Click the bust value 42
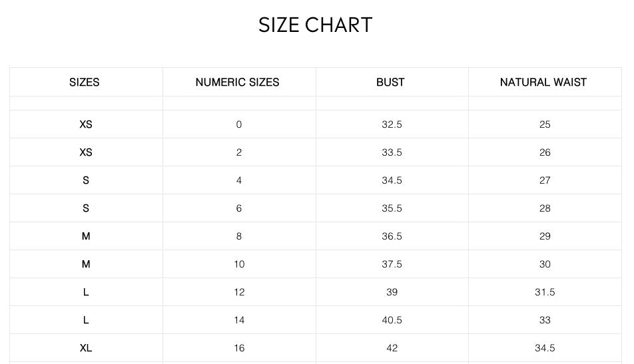Image resolution: width=634 pixels, height=364 pixels. click(x=392, y=348)
